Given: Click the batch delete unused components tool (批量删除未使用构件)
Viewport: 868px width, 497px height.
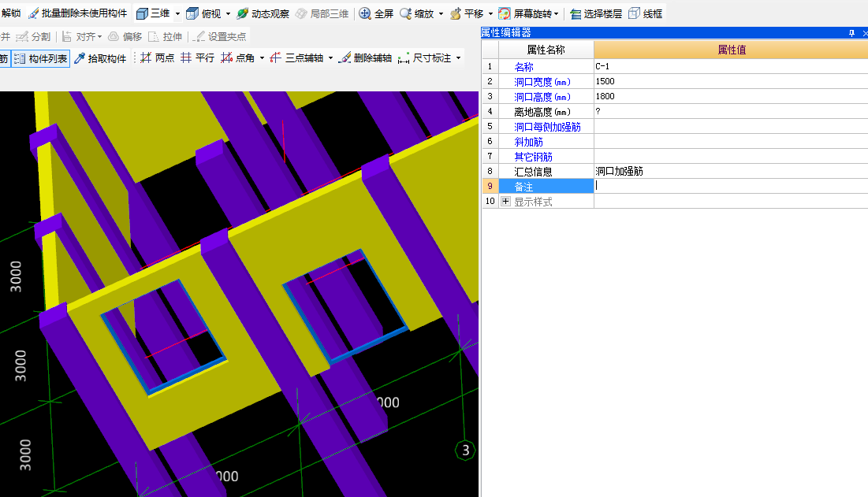Looking at the screenshot, I should coord(78,13).
